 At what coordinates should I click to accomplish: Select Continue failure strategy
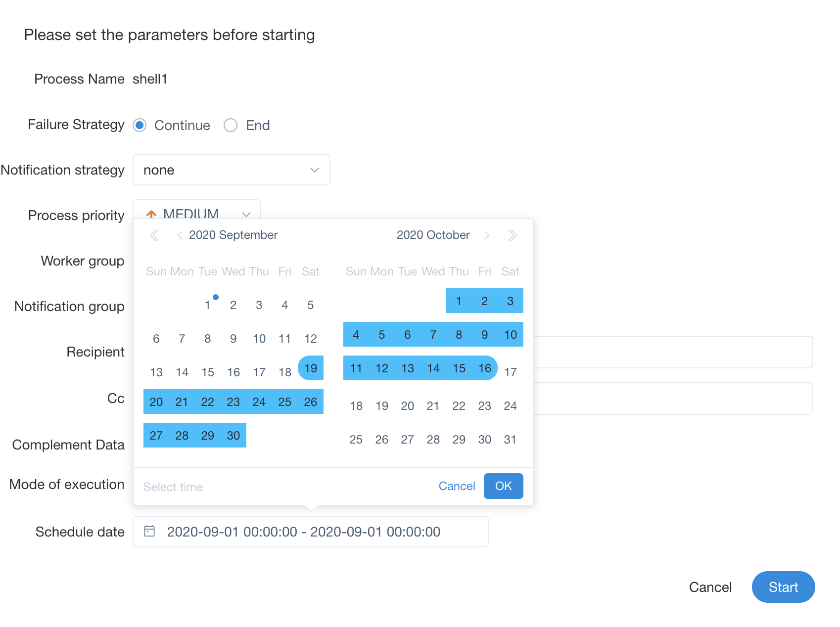(140, 126)
